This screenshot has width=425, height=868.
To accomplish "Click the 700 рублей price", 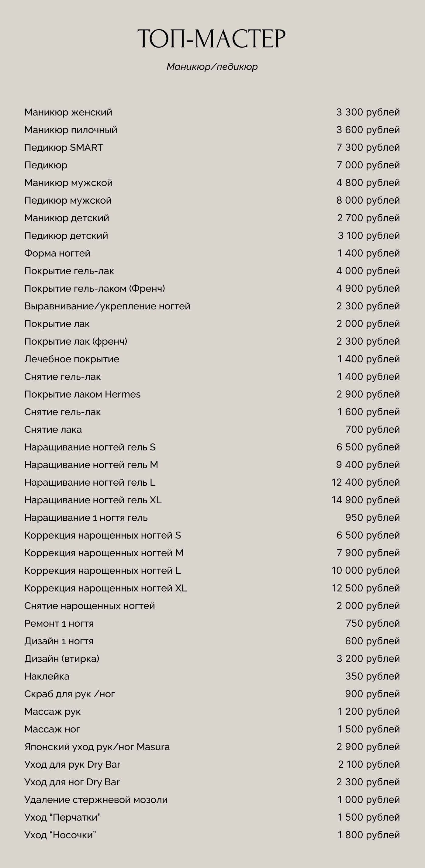I will pos(372,430).
